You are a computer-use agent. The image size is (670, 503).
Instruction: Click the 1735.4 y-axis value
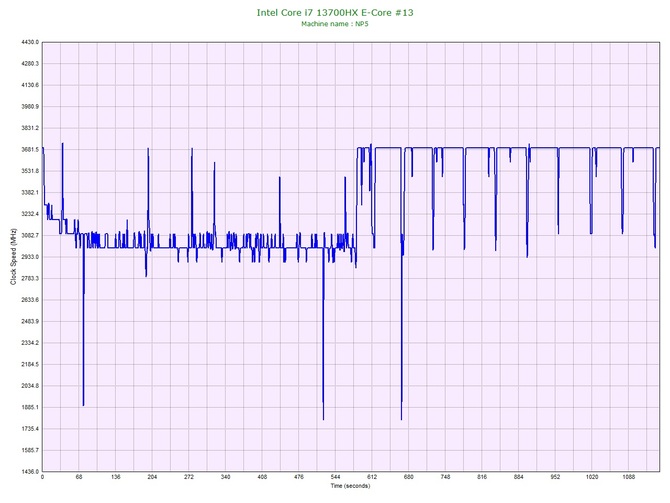(30, 429)
